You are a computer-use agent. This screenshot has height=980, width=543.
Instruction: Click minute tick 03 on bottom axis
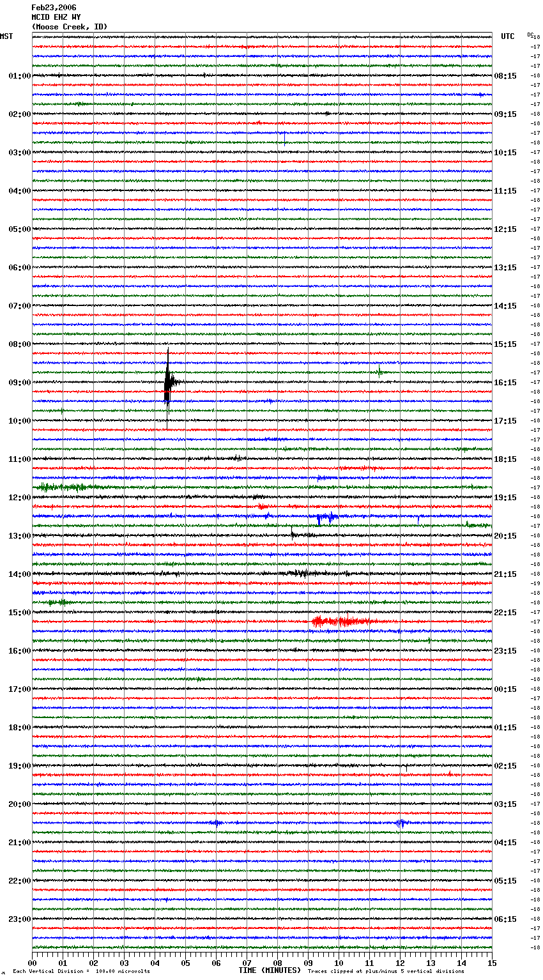[125, 963]
